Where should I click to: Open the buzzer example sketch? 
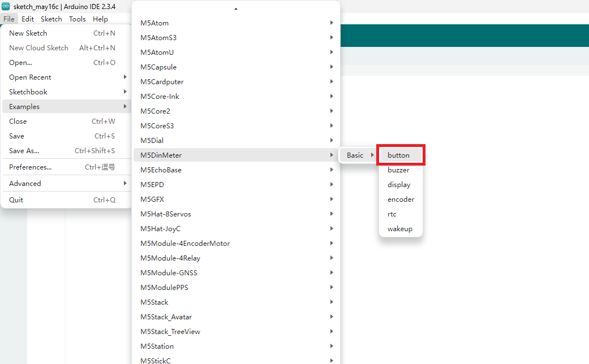(x=401, y=170)
